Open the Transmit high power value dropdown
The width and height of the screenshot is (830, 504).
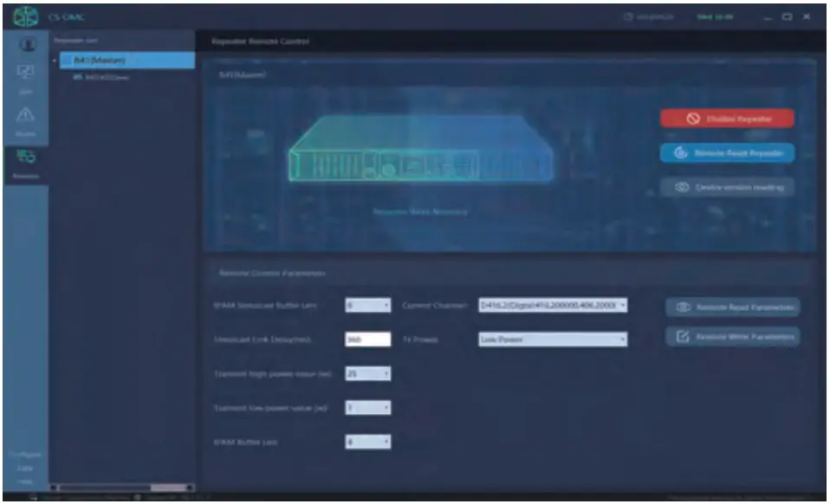tap(368, 373)
